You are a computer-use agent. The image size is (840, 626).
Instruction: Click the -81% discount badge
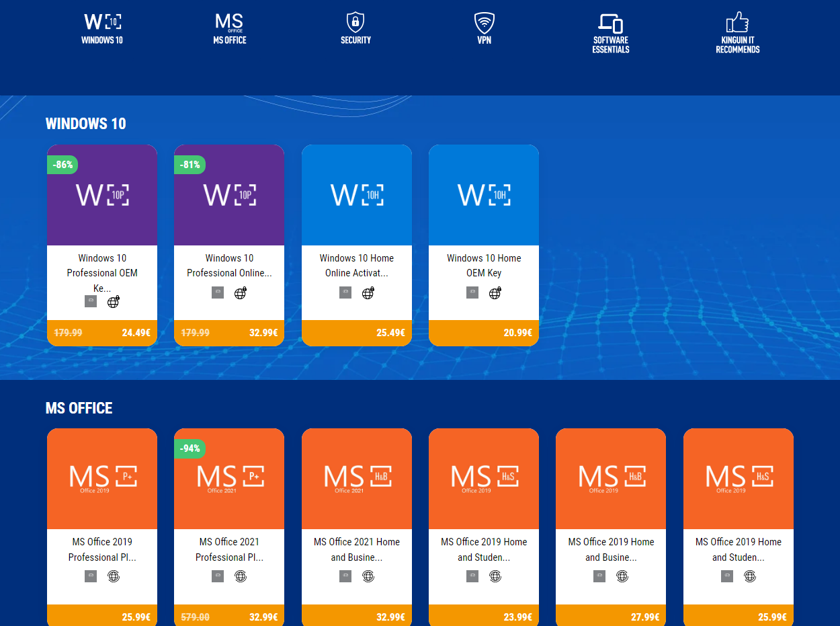(190, 165)
